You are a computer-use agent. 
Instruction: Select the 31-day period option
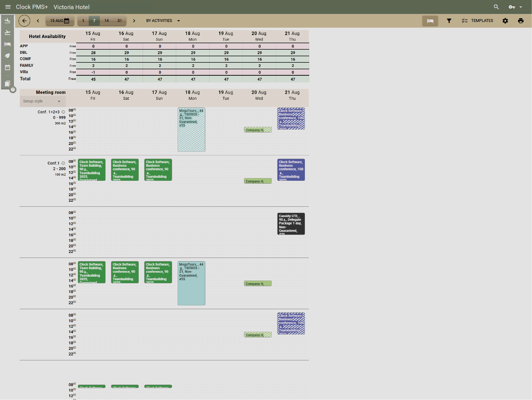120,21
